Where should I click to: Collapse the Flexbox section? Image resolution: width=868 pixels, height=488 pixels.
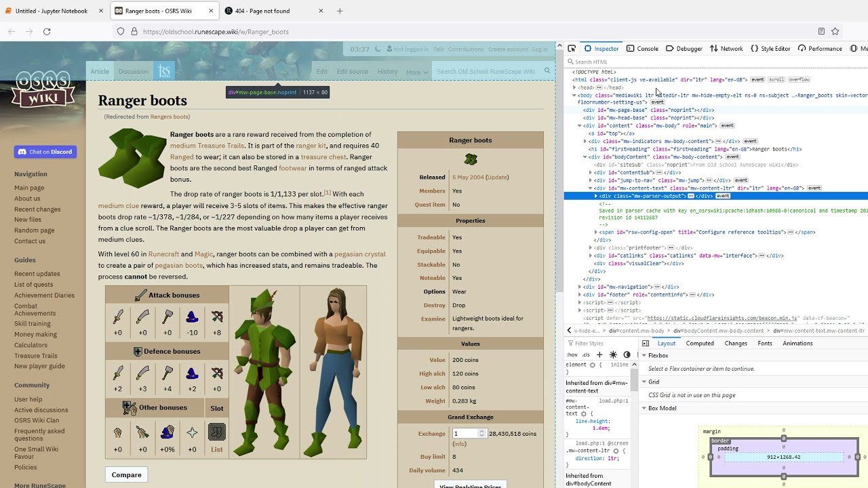pyautogui.click(x=644, y=355)
